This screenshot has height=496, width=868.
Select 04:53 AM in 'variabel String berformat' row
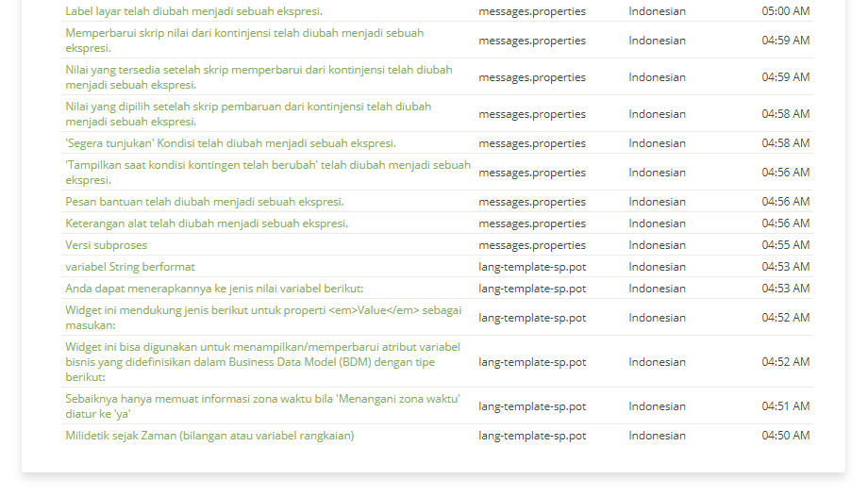(x=786, y=267)
